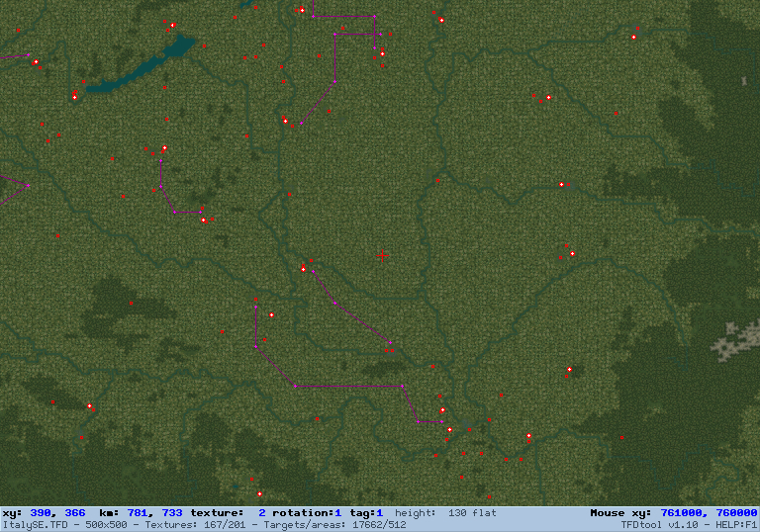Click the 'HELP:F1' hint in the status bar

point(736,525)
